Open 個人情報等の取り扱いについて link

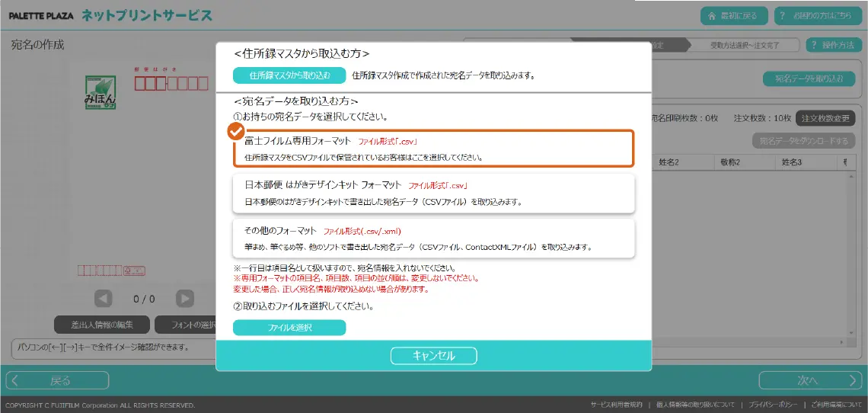pyautogui.click(x=695, y=405)
